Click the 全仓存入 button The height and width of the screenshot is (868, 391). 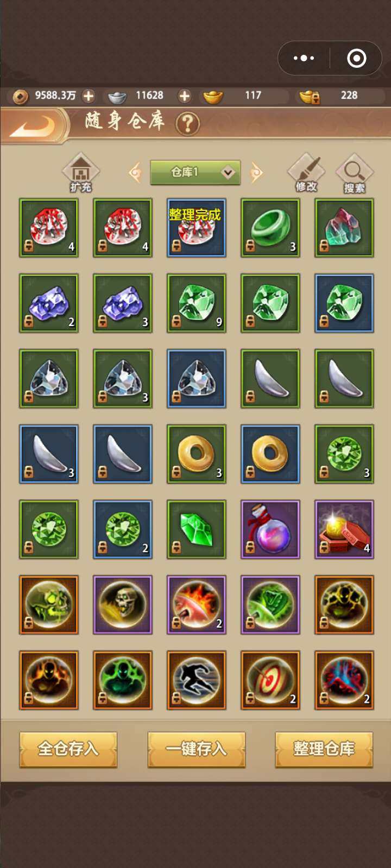click(x=68, y=749)
